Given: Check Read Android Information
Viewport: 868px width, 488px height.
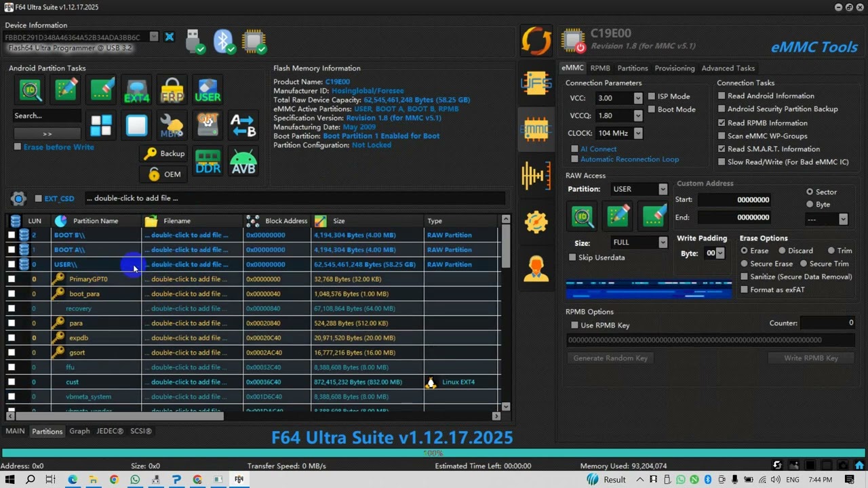Looking at the screenshot, I should [722, 96].
